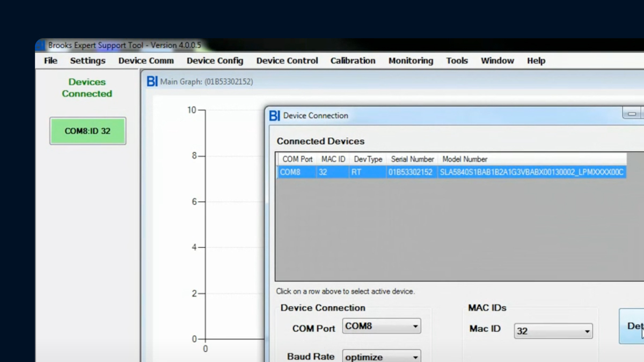Viewport: 644px width, 362px height.
Task: Open the Tools menu
Action: pyautogui.click(x=457, y=61)
